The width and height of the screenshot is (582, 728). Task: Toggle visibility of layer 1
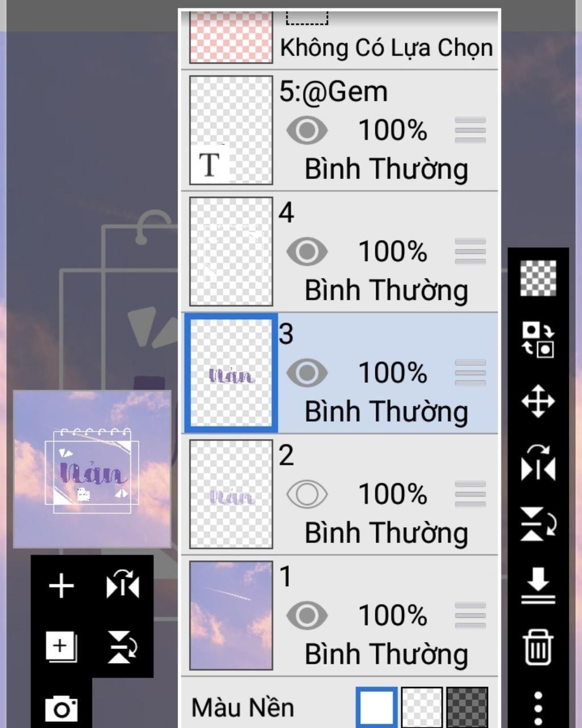[x=307, y=615]
